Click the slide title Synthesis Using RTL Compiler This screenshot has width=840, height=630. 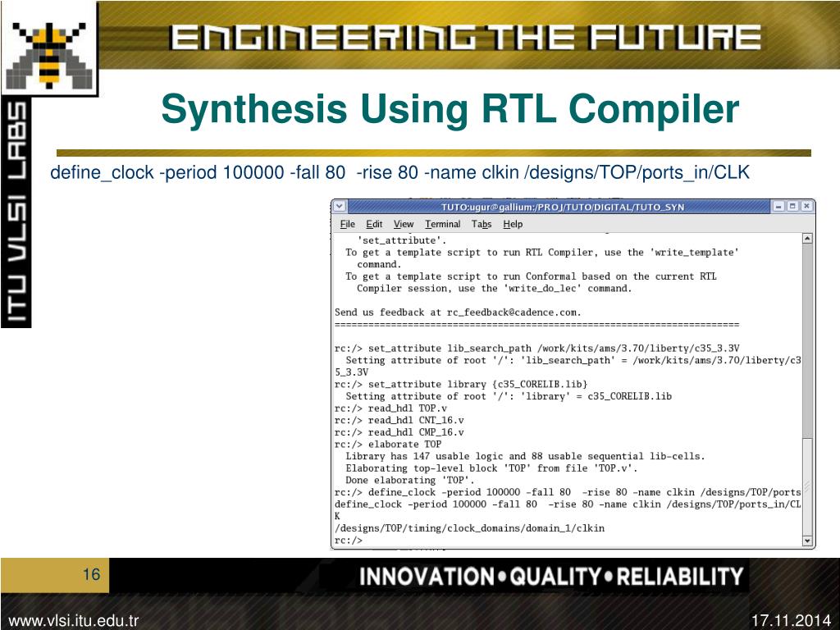pos(450,109)
